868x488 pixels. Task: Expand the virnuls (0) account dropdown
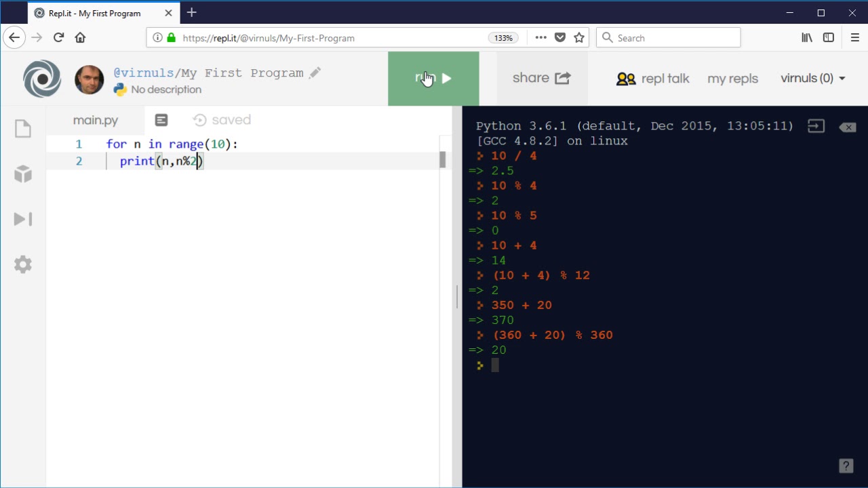pos(812,79)
